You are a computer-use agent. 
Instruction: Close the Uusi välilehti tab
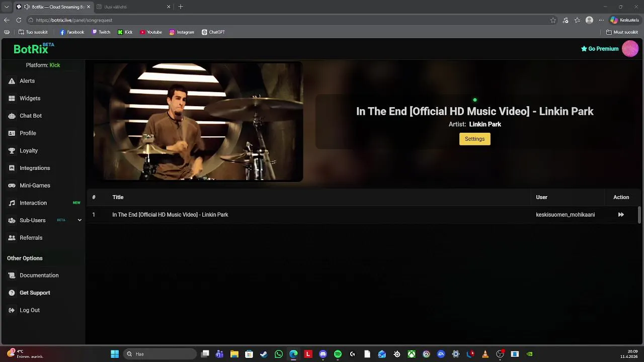169,7
